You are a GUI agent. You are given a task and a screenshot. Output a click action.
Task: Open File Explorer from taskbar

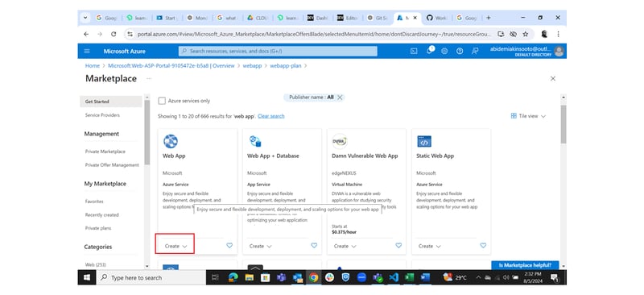(x=250, y=278)
